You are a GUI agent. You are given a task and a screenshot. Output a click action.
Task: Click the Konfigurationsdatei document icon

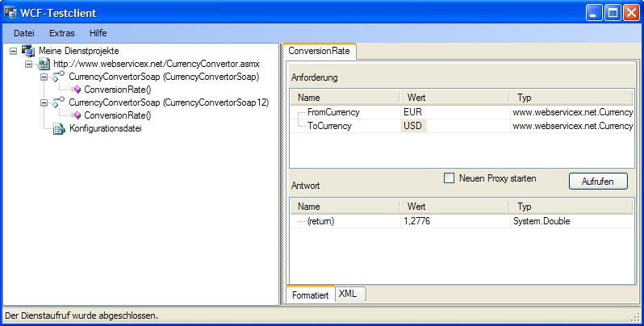(x=59, y=128)
